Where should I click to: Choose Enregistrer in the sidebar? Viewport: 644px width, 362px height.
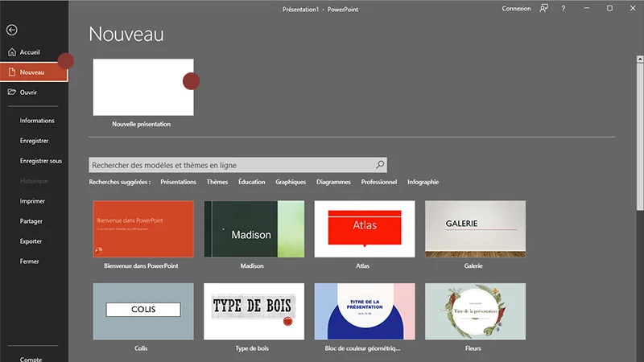point(34,140)
